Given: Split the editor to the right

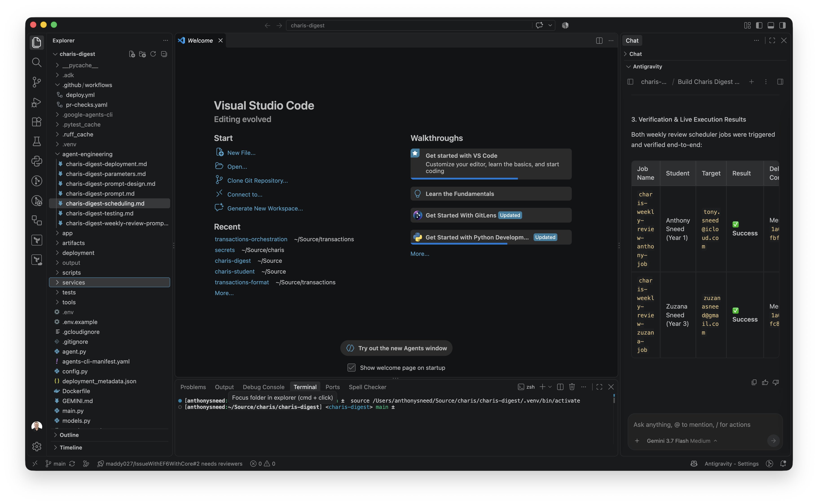Looking at the screenshot, I should (599, 41).
